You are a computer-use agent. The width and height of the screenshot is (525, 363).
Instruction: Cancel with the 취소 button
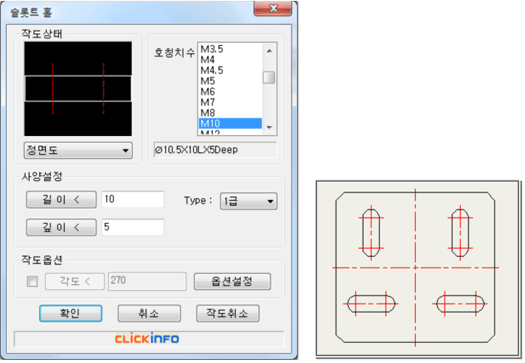149,313
